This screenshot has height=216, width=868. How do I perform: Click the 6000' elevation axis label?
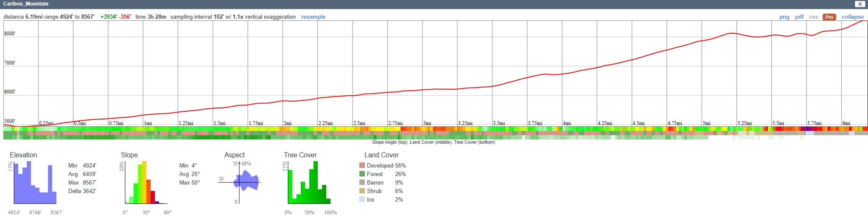[10, 92]
